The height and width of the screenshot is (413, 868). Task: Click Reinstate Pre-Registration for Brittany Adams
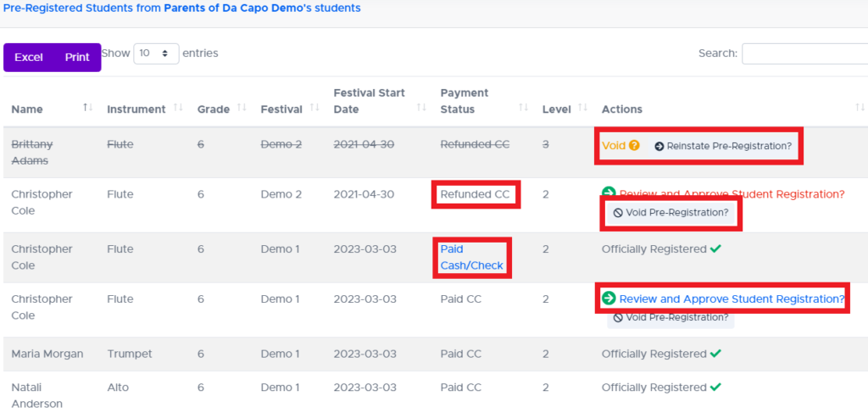(723, 147)
